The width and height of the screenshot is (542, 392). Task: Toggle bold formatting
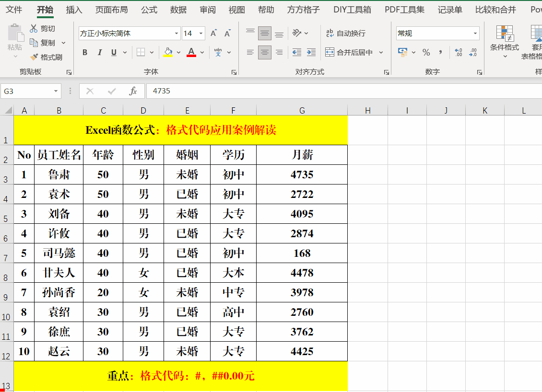tap(85, 52)
